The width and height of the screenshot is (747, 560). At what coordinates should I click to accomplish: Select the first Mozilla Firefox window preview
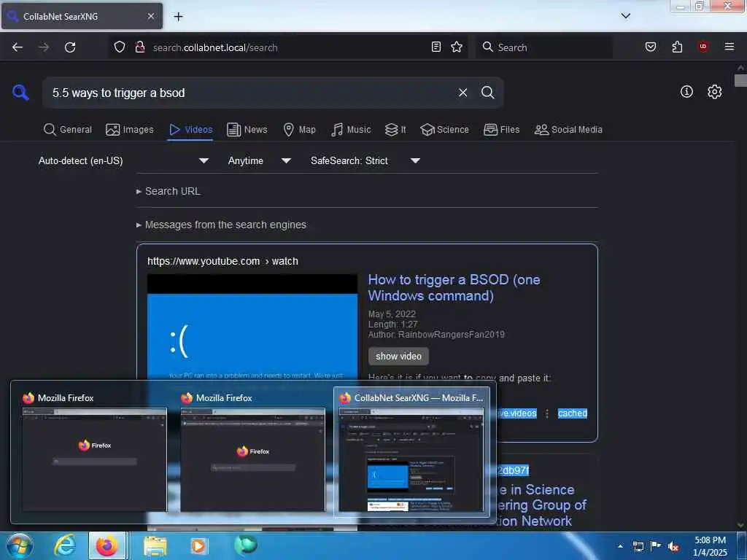click(94, 452)
